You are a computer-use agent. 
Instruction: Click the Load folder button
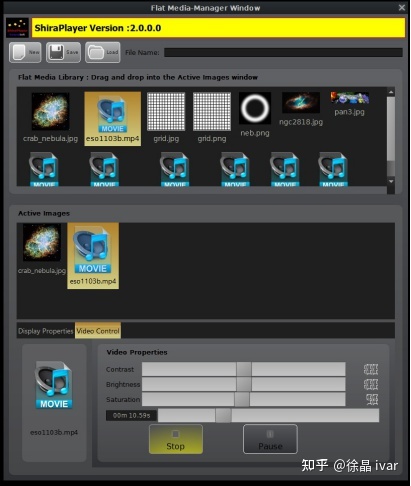[x=103, y=52]
